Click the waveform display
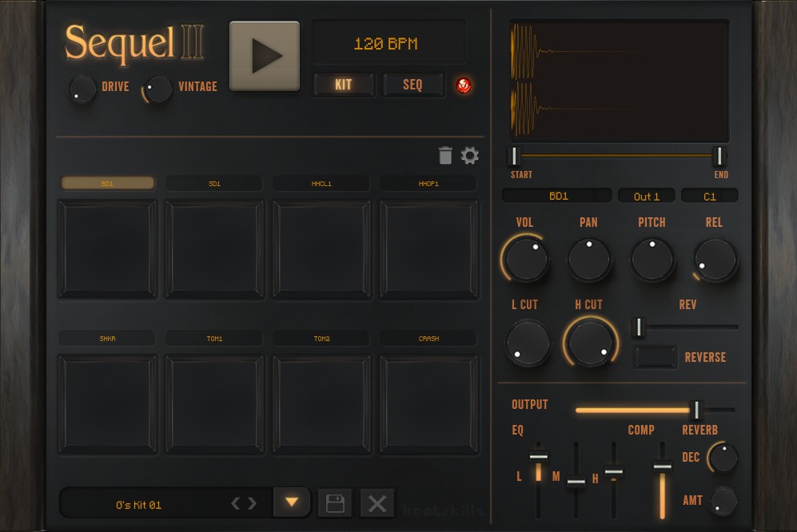Image resolution: width=797 pixels, height=532 pixels. tap(619, 81)
